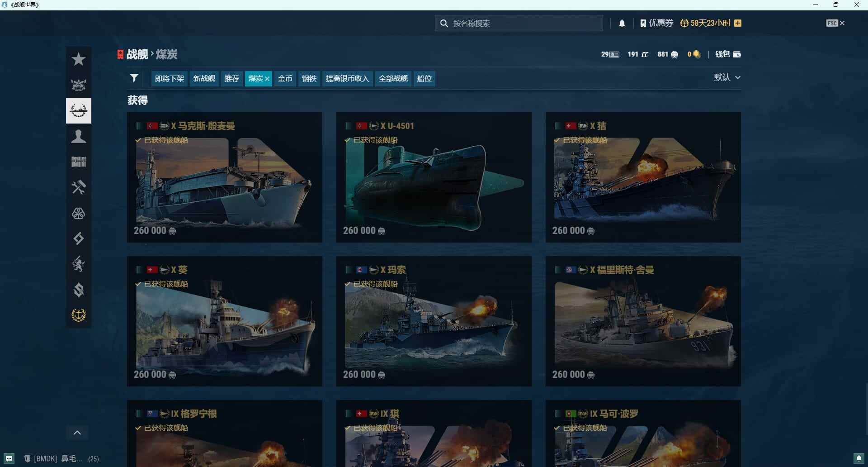The image size is (868, 467).
Task: Select the crossed hammer and wrench icon
Action: point(79,187)
